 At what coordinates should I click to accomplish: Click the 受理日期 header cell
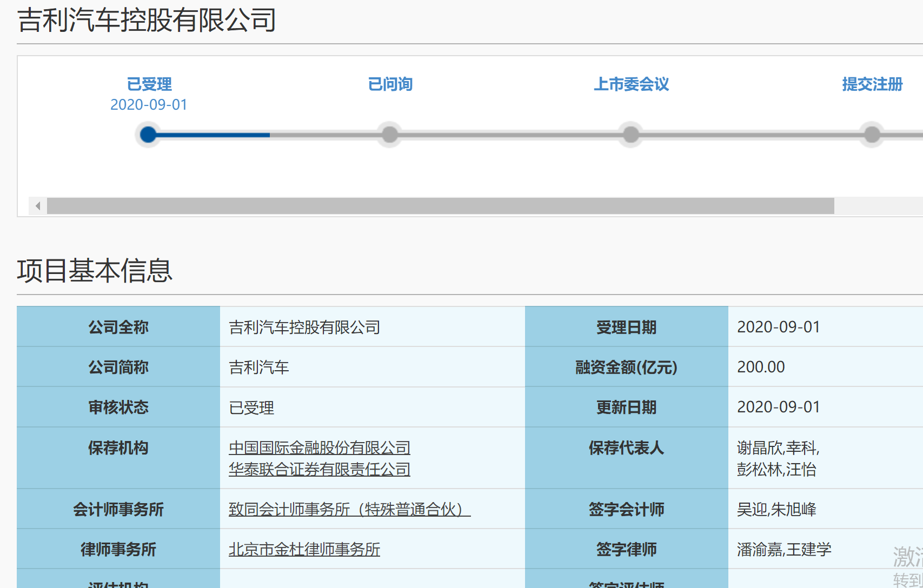tap(627, 327)
